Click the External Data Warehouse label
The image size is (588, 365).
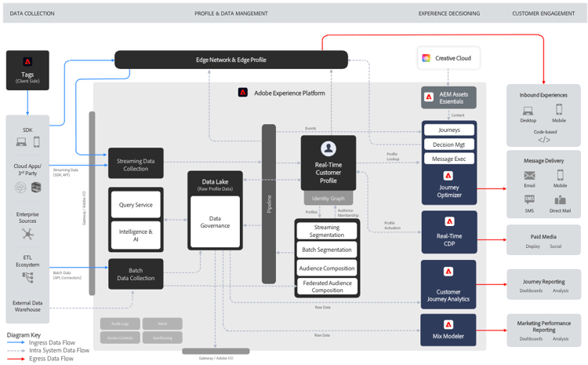(x=27, y=306)
